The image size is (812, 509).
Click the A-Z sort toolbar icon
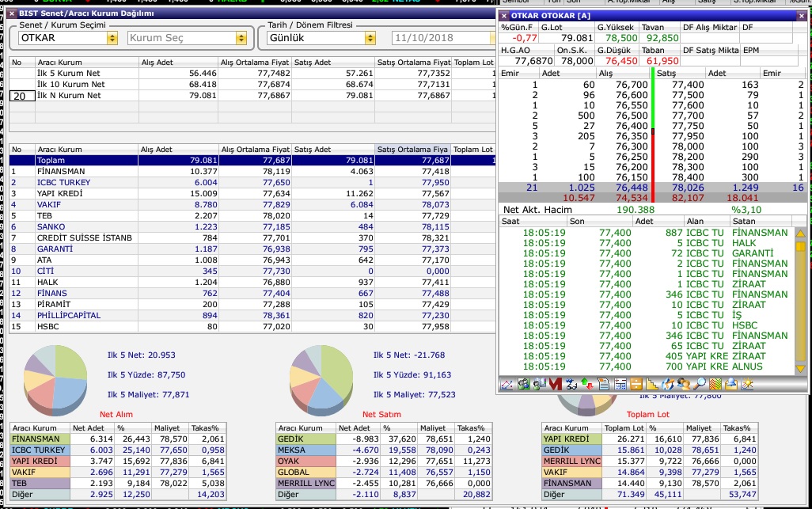coord(571,384)
